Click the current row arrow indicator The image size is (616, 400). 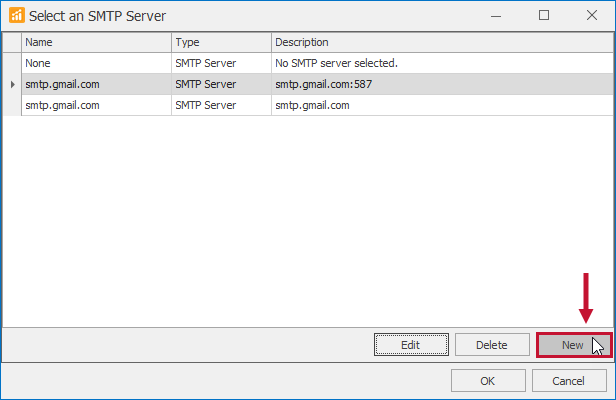click(12, 84)
